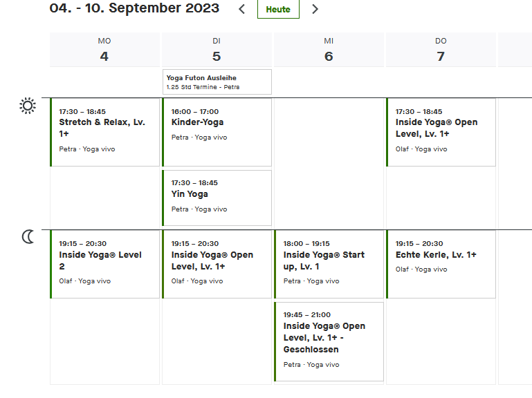Open Tuesday evening Inside Yoga Open Level
Image resolution: width=532 pixels, height=398 pixels.
[217, 264]
